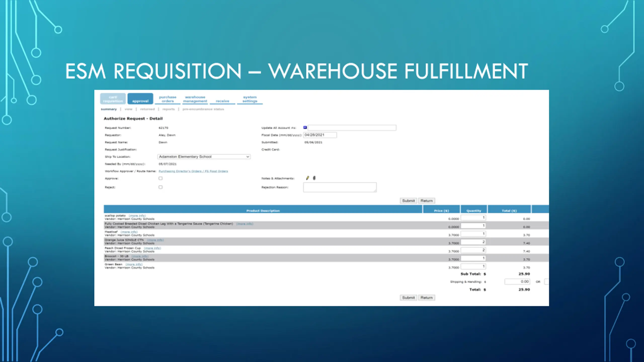Click request number 62170
The width and height of the screenshot is (644, 362).
click(x=164, y=128)
